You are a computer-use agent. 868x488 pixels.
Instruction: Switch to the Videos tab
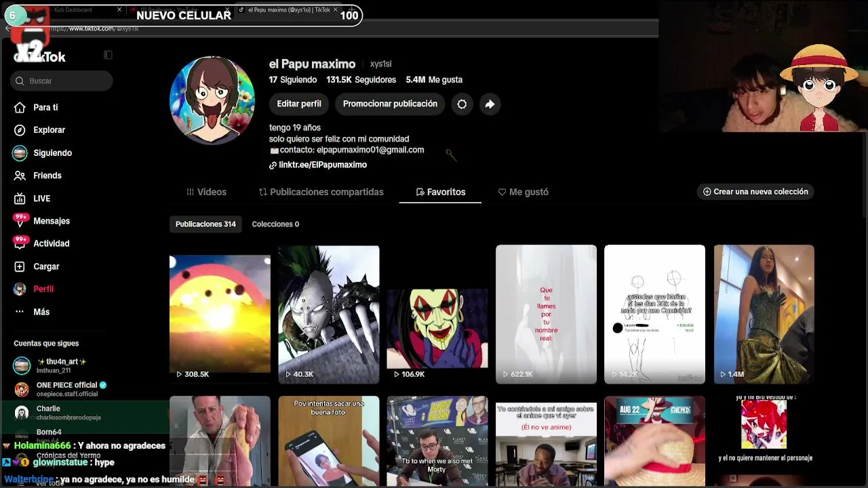(206, 192)
